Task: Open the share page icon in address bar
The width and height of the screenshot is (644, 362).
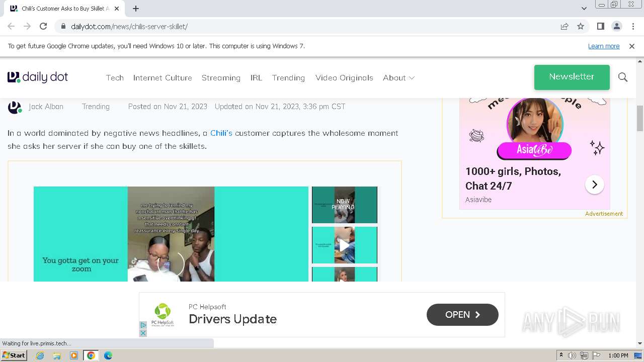Action: click(565, 26)
